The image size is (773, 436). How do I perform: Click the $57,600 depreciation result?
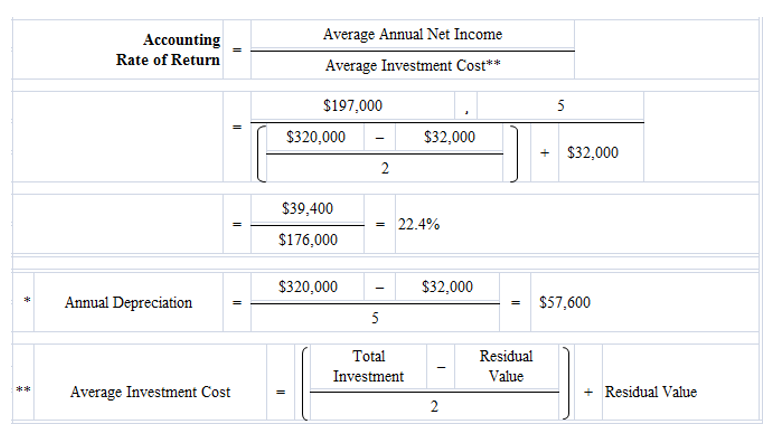point(564,302)
